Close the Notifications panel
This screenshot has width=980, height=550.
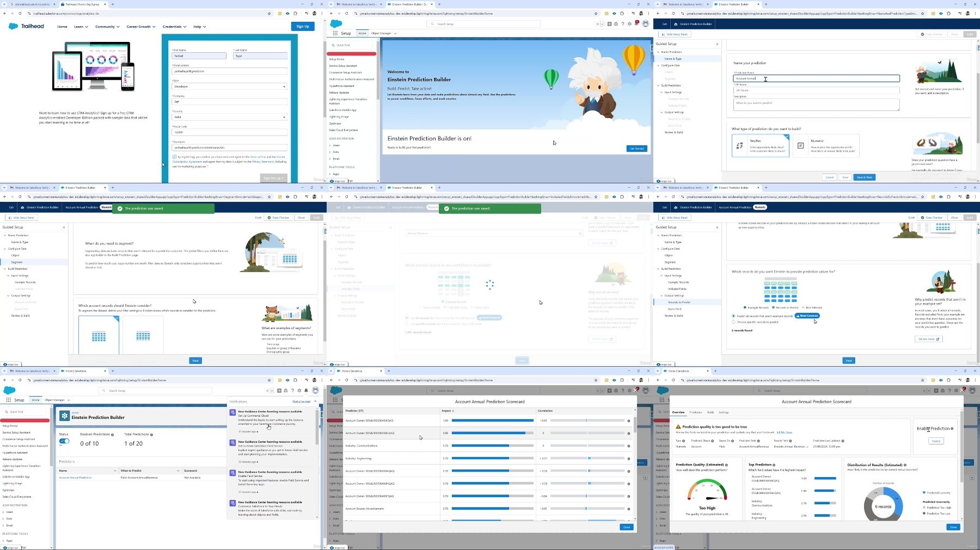tap(315, 401)
